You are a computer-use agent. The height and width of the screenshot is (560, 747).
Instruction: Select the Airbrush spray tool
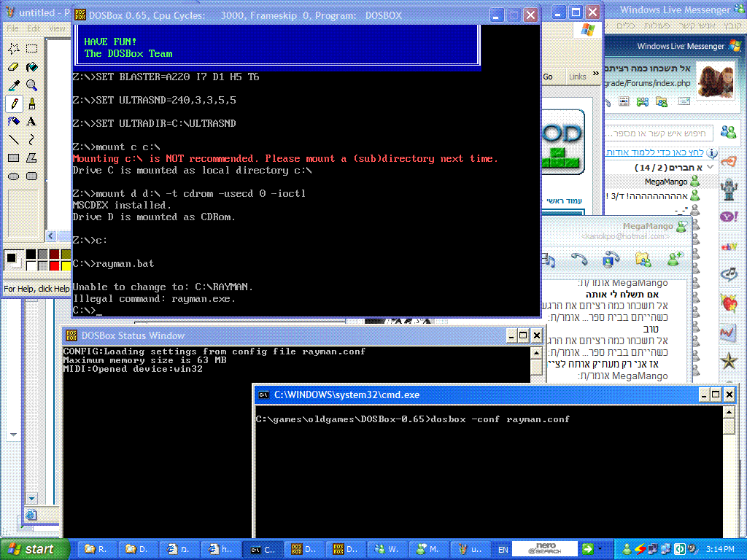point(14,122)
